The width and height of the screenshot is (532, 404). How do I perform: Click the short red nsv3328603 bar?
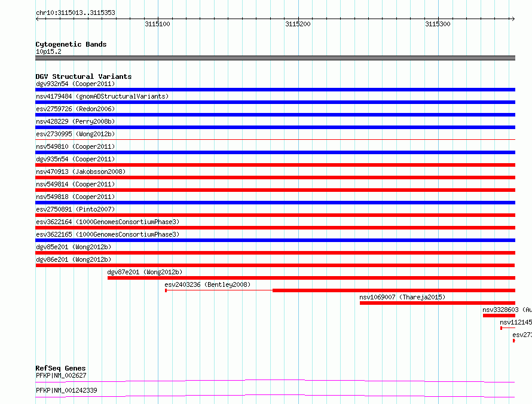[499, 316]
